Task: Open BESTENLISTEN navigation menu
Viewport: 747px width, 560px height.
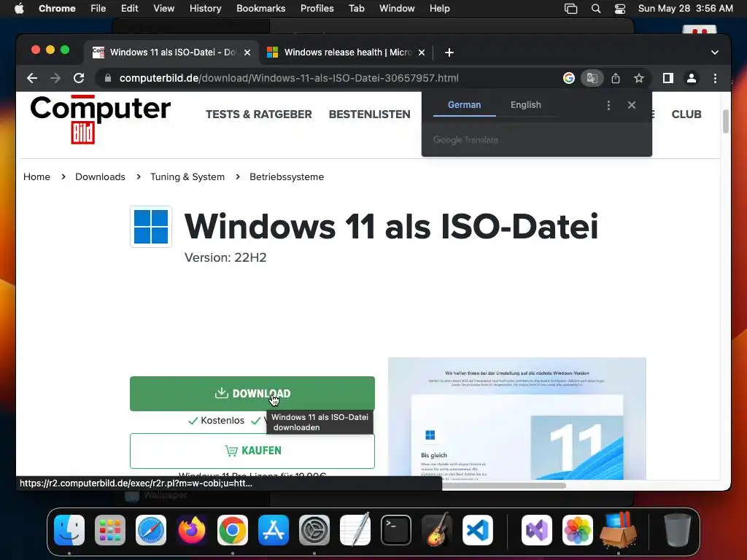Action: click(370, 114)
